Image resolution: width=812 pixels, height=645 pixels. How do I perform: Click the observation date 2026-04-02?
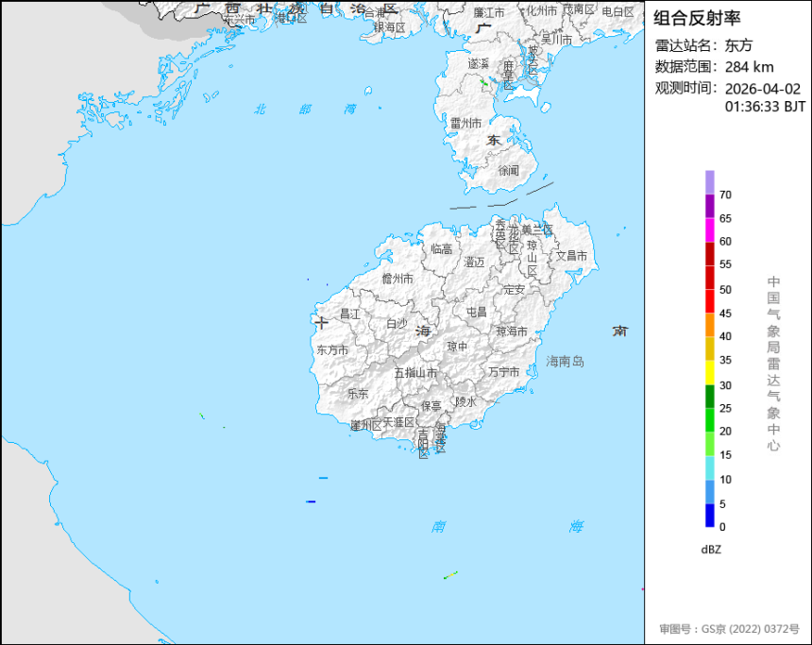pyautogui.click(x=762, y=89)
